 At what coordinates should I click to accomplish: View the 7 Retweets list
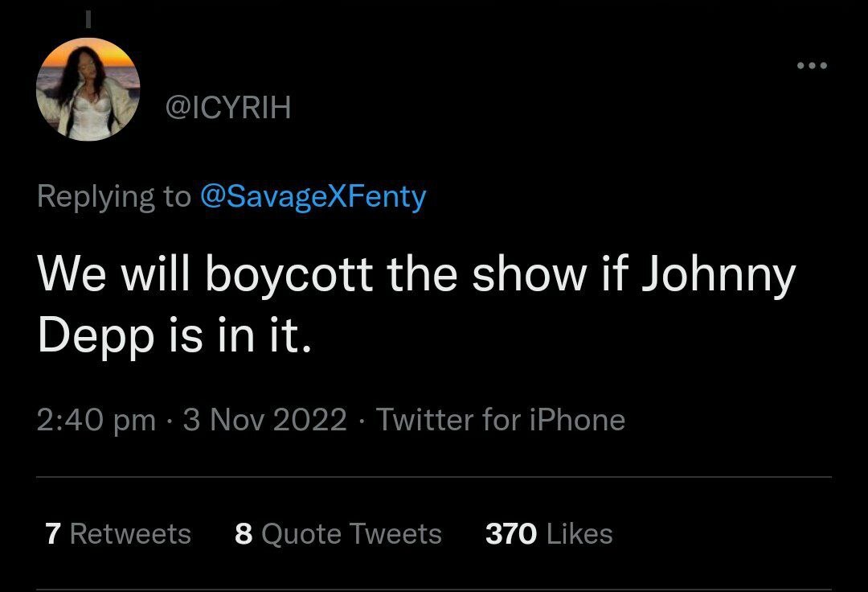point(118,534)
